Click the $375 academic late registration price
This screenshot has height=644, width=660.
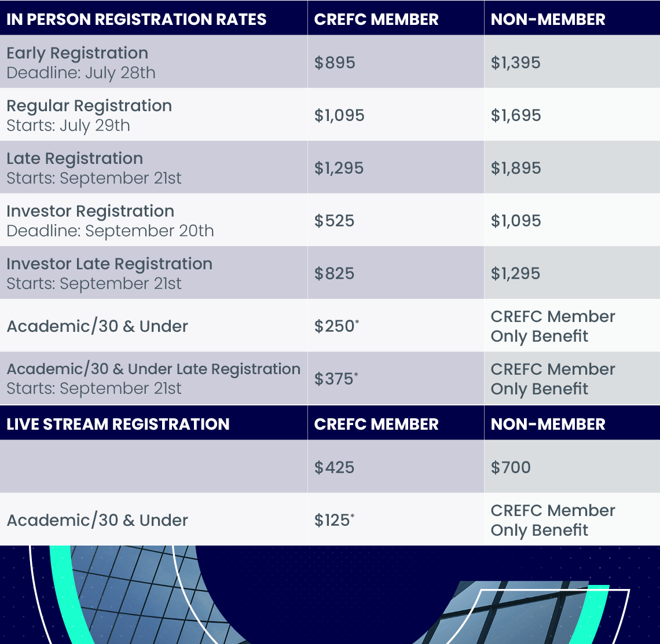[336, 379]
